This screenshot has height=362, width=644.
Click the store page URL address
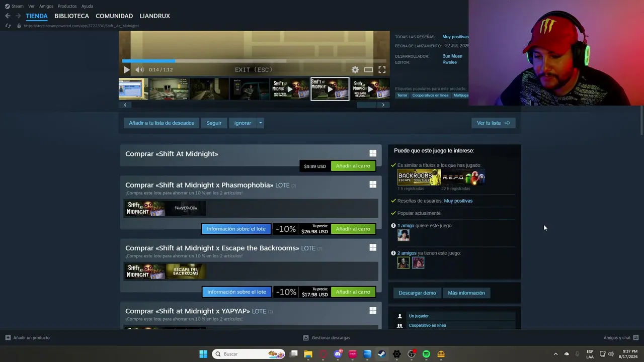click(x=81, y=26)
